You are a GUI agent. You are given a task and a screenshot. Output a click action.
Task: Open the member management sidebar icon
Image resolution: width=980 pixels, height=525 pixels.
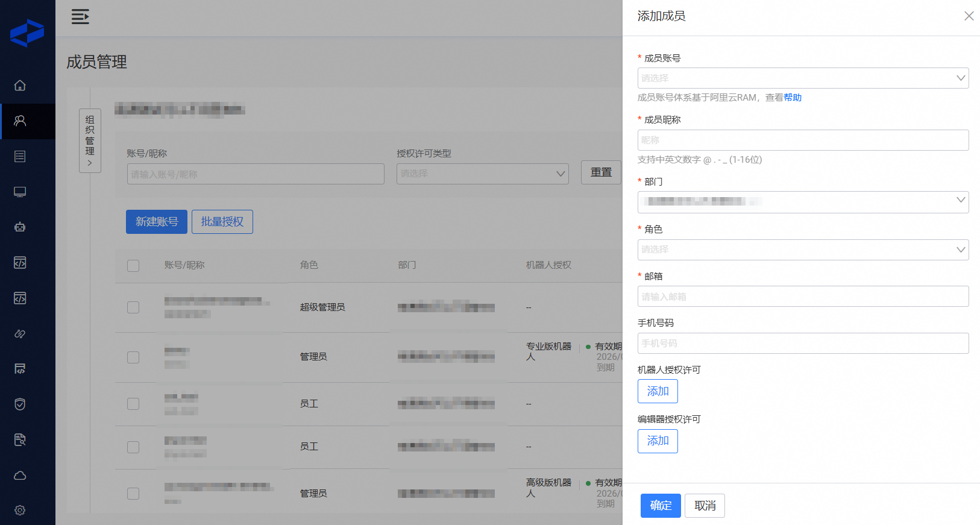pyautogui.click(x=20, y=121)
